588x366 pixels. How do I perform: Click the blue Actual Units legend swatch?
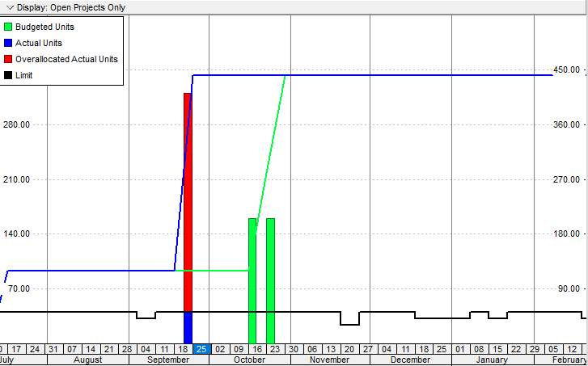pyautogui.click(x=8, y=43)
